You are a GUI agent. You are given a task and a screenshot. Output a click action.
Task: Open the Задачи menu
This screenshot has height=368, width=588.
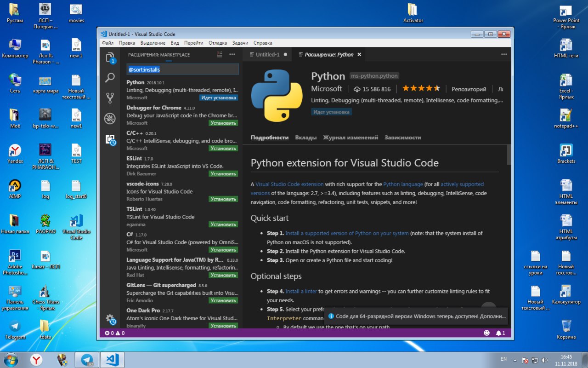coord(240,43)
